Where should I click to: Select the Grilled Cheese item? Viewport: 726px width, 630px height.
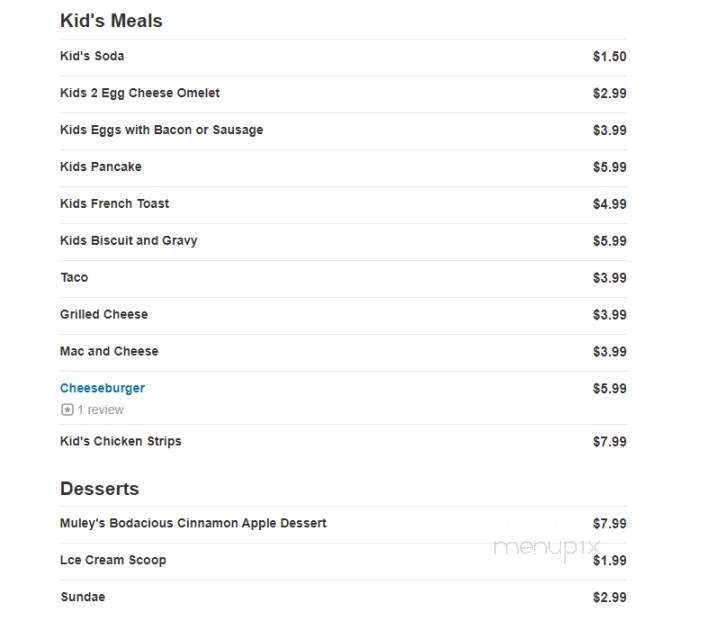pos(104,314)
